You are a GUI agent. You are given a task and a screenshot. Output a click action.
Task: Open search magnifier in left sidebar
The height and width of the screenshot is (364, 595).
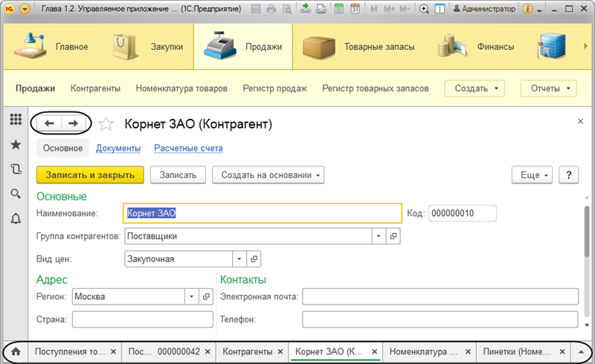coord(16,194)
